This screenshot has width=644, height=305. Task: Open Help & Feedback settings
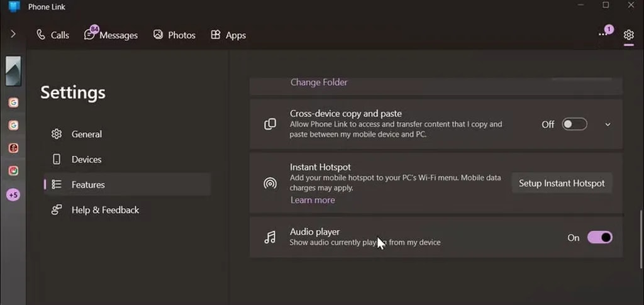tap(127, 210)
